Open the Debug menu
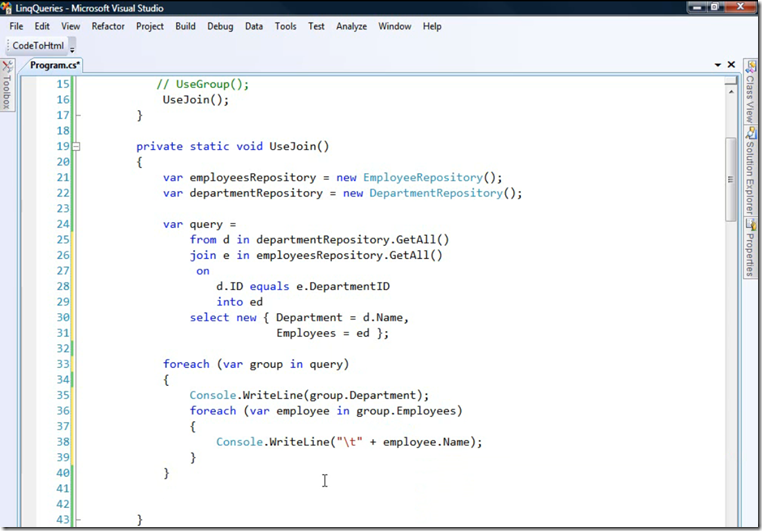The image size is (762, 531). (220, 26)
